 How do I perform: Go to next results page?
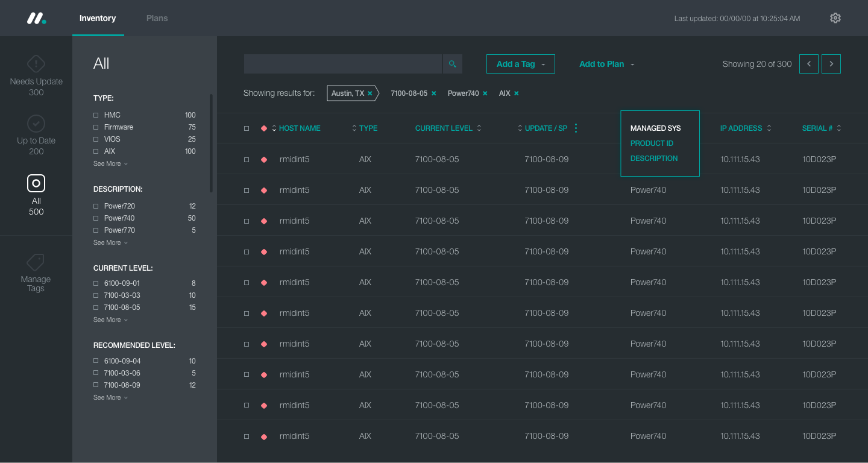[x=831, y=64]
